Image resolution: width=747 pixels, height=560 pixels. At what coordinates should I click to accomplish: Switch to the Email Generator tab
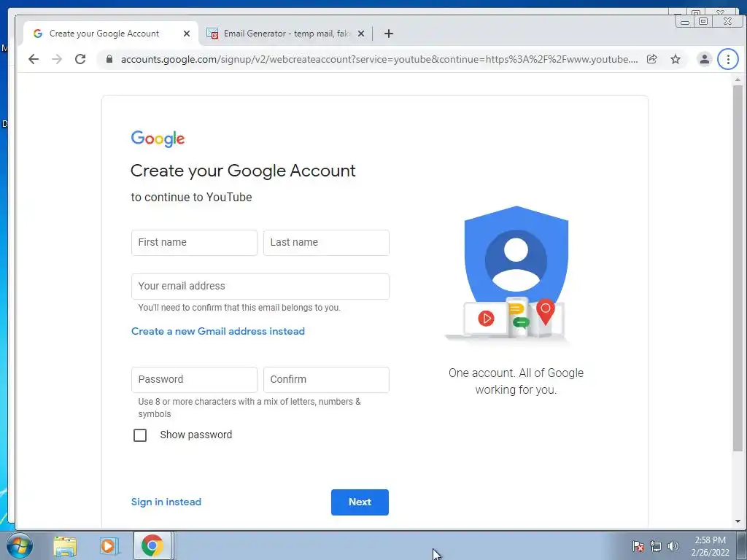[x=286, y=34]
